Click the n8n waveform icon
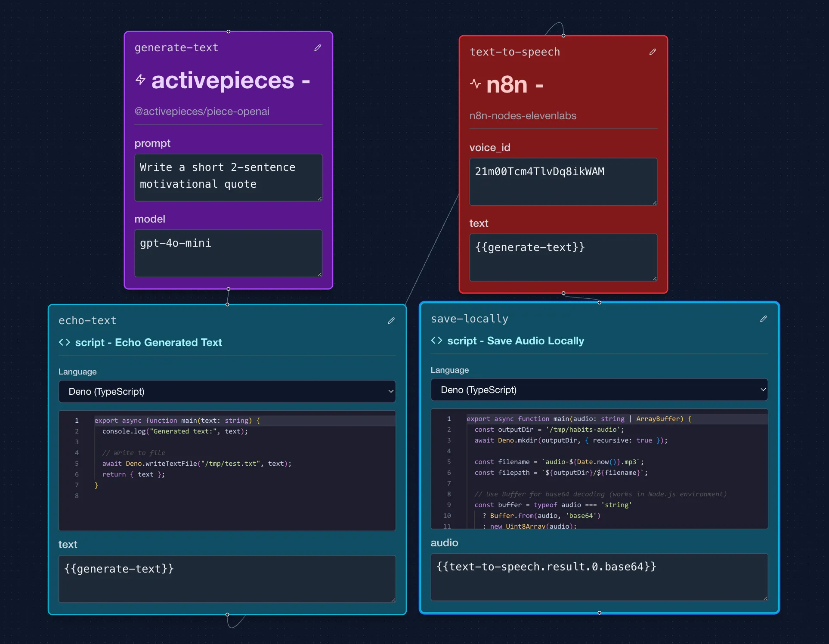 click(x=476, y=84)
